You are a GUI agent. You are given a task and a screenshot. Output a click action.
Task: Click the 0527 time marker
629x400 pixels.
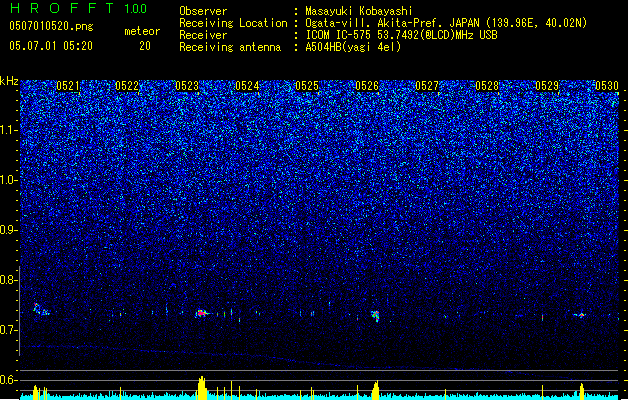tap(427, 86)
